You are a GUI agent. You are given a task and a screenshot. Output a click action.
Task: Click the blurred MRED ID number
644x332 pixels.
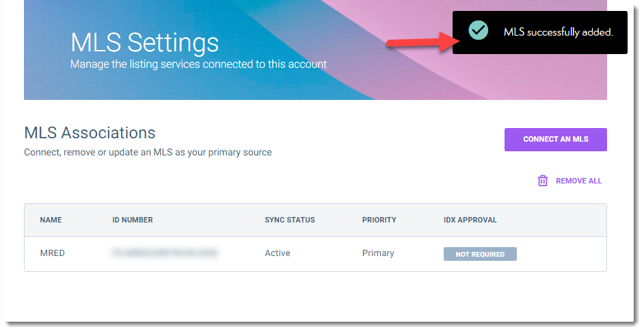pyautogui.click(x=165, y=253)
